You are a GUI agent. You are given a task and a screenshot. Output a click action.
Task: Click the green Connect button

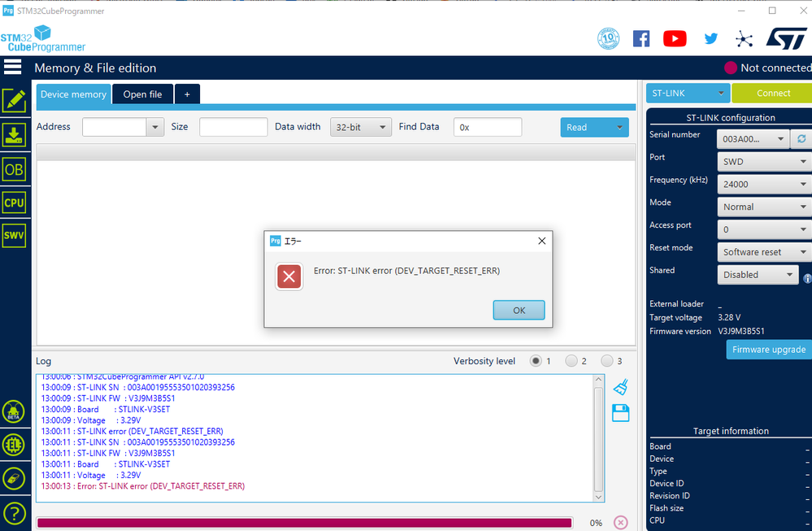[771, 94]
